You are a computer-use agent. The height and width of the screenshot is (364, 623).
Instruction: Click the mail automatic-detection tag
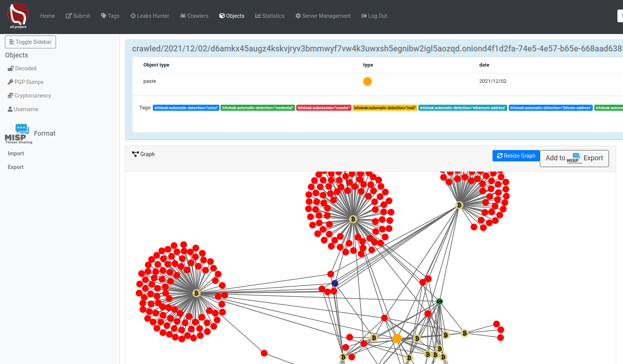(385, 108)
